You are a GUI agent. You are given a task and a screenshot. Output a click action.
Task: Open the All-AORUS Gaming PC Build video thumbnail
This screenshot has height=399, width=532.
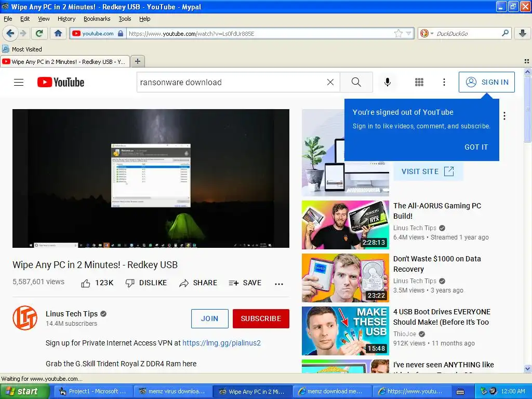tap(345, 225)
